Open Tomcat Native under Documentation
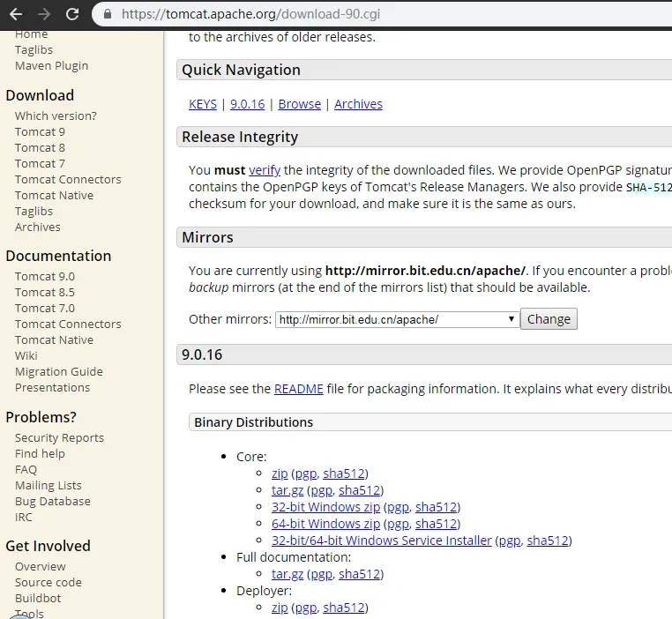Image resolution: width=672 pixels, height=619 pixels. coord(54,340)
